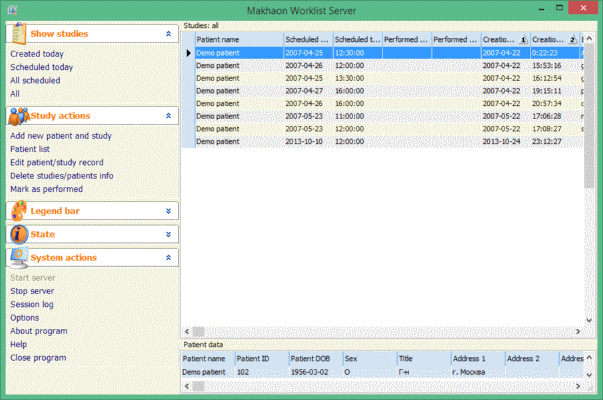Viewport: 603px width, 400px height.
Task: Sort by Scheduled date column header
Action: 308,40
